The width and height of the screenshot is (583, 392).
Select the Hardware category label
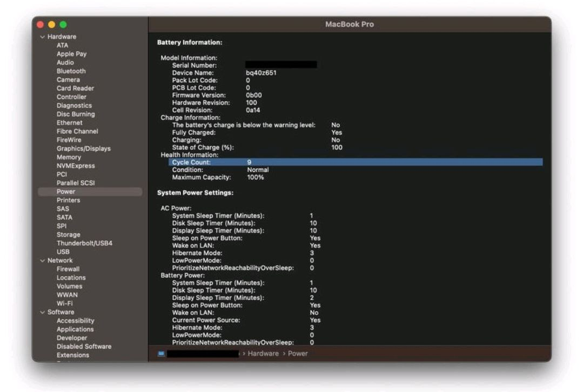coord(62,37)
